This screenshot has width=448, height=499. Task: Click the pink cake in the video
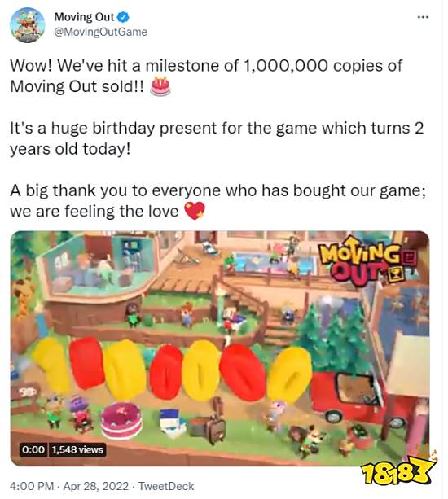coord(121,420)
